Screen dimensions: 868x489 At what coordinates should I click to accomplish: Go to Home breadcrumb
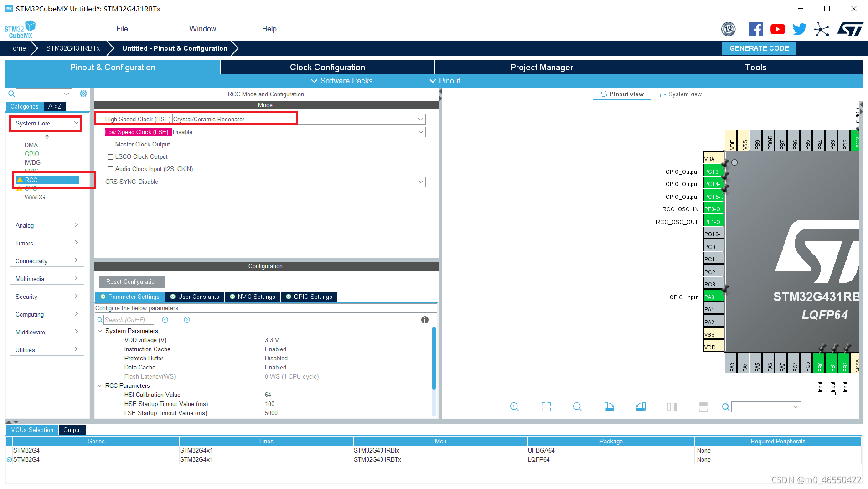click(17, 48)
